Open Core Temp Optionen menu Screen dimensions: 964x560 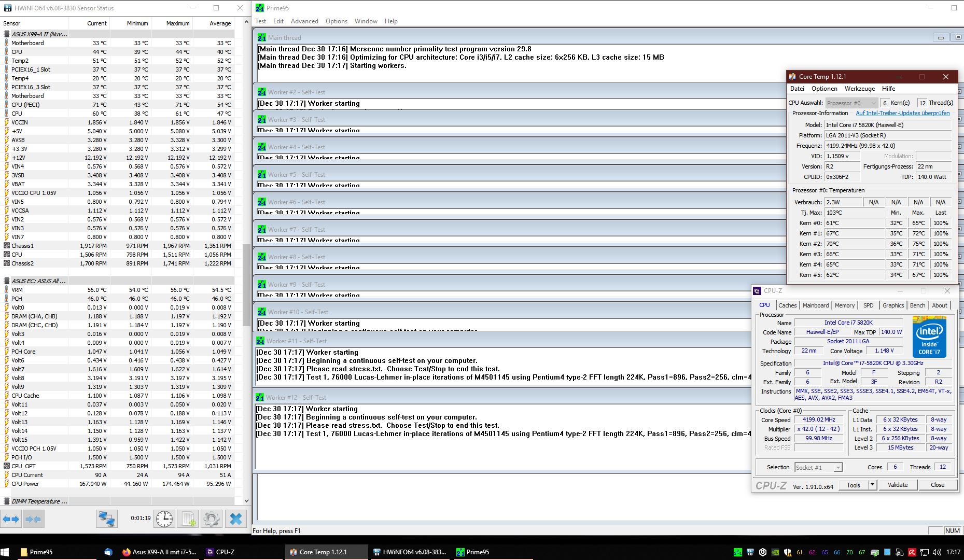coord(825,89)
